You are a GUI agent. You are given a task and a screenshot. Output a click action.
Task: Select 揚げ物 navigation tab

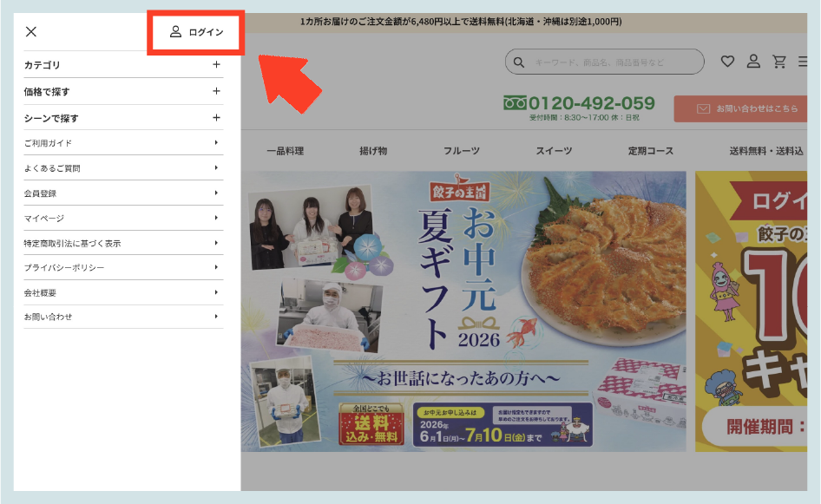tap(373, 151)
